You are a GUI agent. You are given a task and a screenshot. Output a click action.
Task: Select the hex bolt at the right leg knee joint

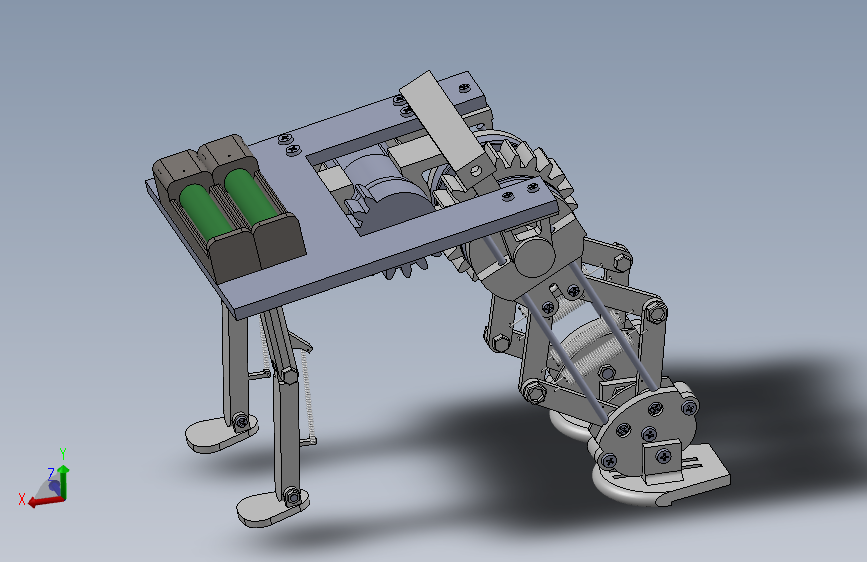655,314
